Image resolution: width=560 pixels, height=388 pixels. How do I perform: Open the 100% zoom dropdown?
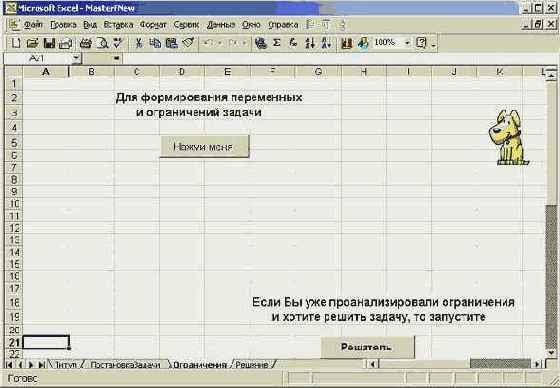[x=407, y=44]
